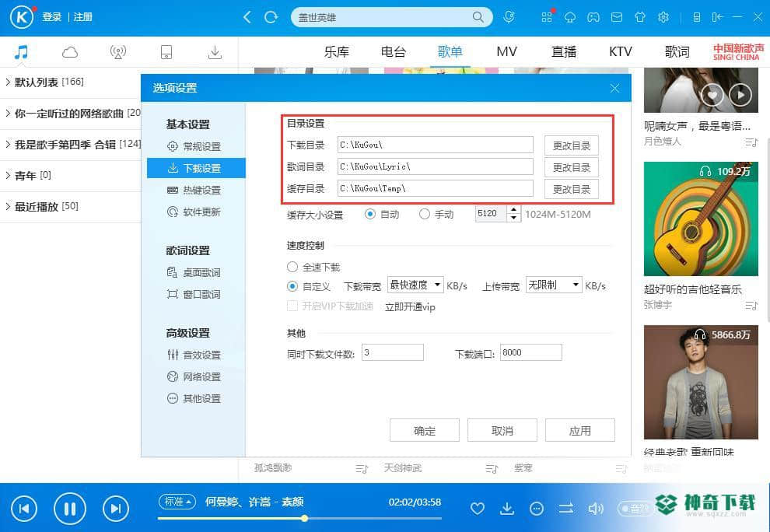Open the cloud music icon
The image size is (770, 532).
pos(70,52)
